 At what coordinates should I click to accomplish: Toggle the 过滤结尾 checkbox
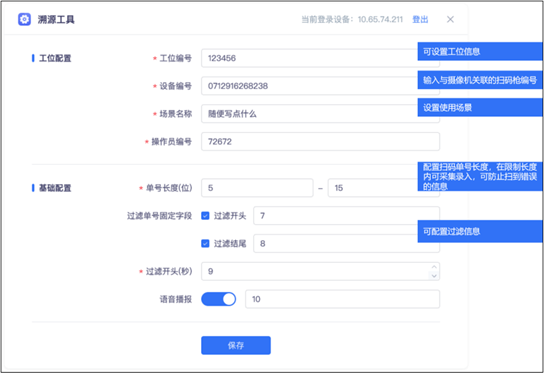pyautogui.click(x=205, y=244)
